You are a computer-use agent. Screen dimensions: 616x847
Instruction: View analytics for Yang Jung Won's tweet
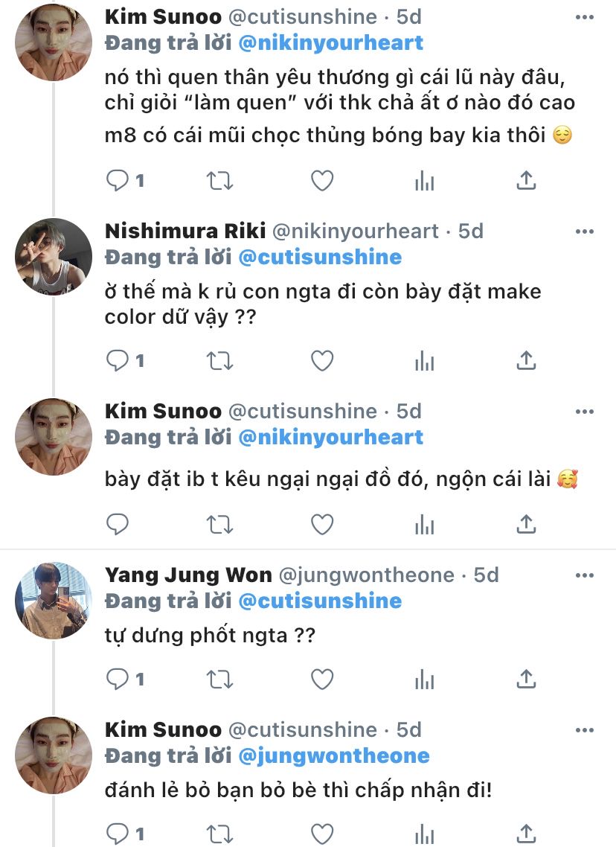pyautogui.click(x=424, y=679)
